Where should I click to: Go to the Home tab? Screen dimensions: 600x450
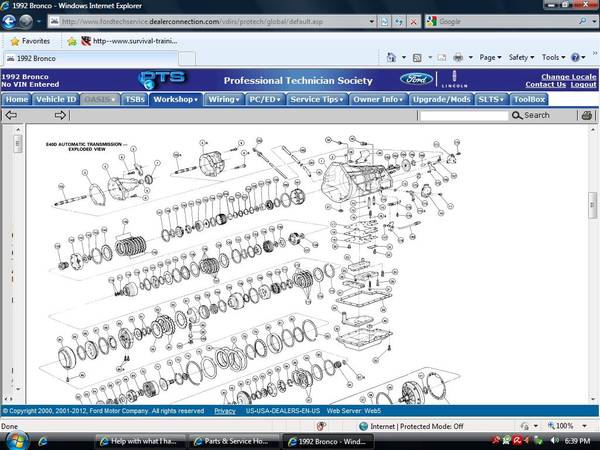pos(16,99)
